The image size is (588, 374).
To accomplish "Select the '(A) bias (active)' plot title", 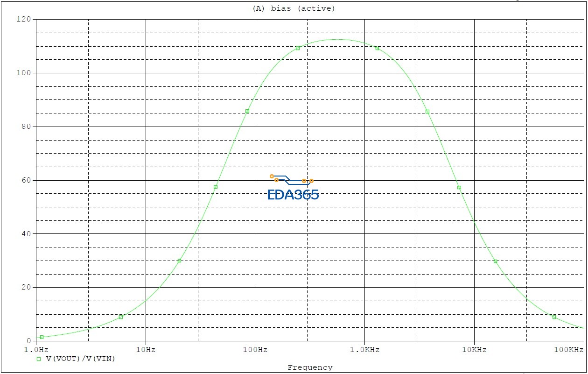I will (294, 8).
